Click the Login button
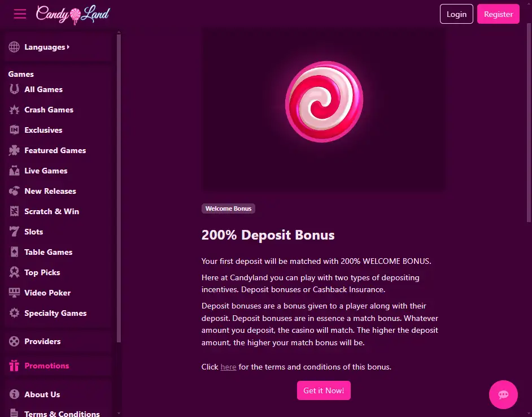532x417 pixels. pyautogui.click(x=456, y=14)
